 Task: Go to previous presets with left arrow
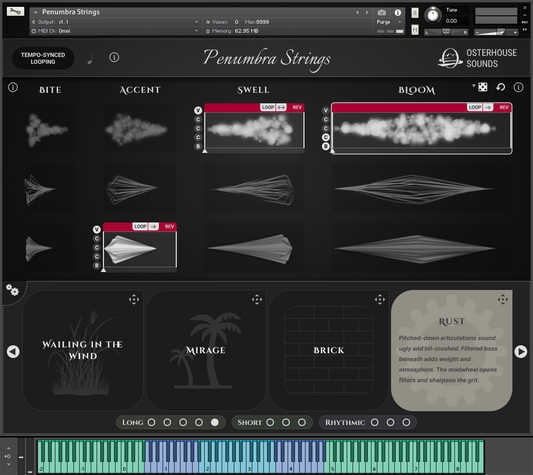click(x=13, y=352)
